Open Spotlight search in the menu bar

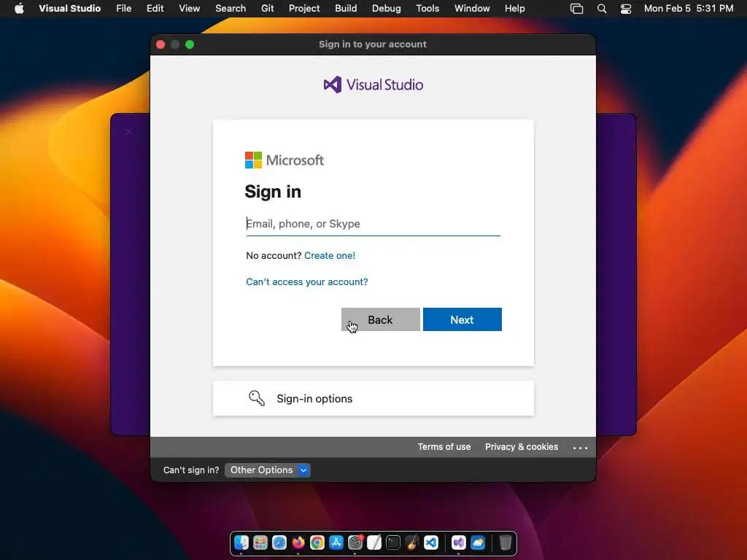click(x=602, y=9)
